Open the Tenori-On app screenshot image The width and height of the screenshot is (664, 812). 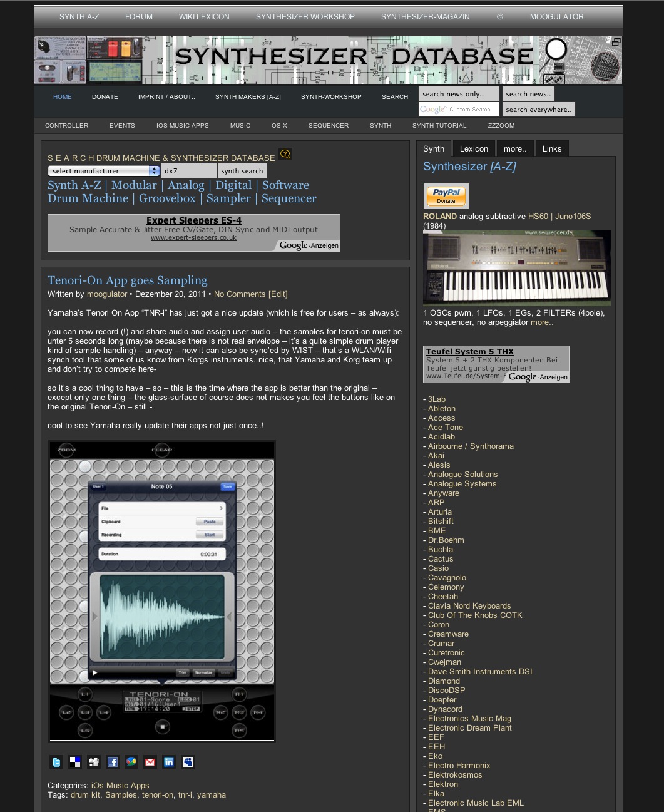(162, 592)
